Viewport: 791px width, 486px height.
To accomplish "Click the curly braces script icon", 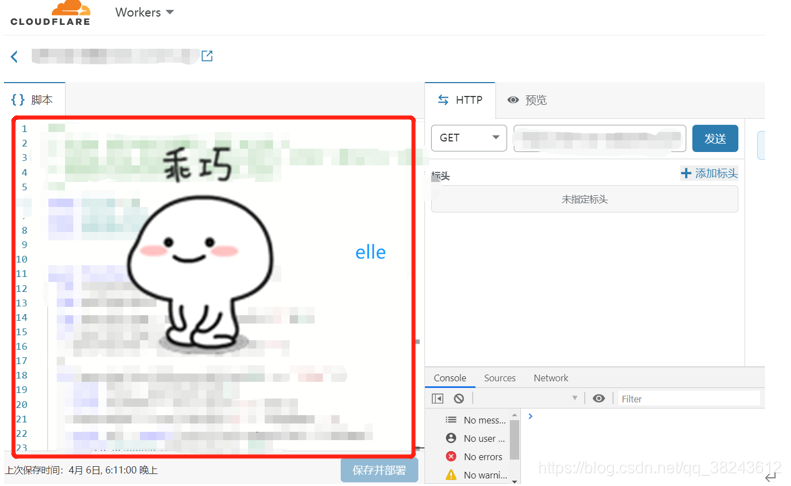I will (x=18, y=99).
